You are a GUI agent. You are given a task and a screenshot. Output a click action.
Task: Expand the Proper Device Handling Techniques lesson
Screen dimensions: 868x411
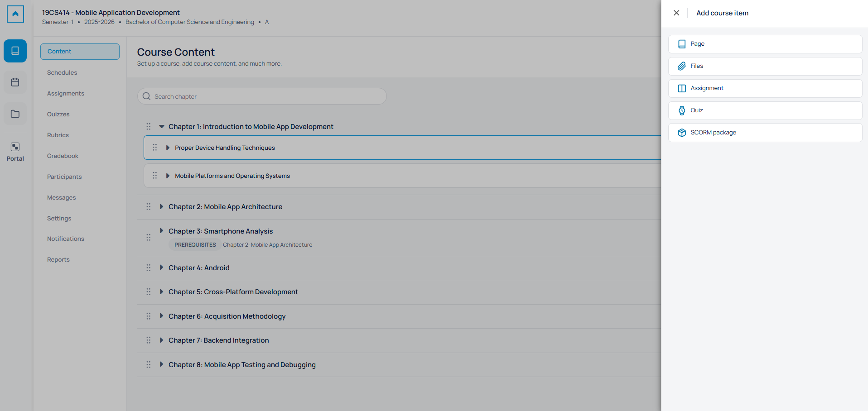tap(168, 148)
